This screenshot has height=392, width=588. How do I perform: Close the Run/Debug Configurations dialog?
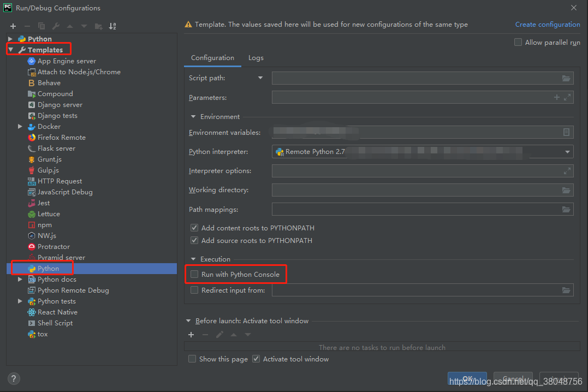(x=574, y=8)
